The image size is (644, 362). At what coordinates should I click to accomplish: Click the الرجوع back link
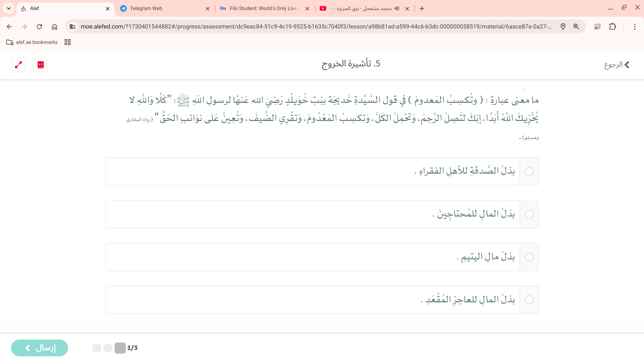tap(616, 65)
